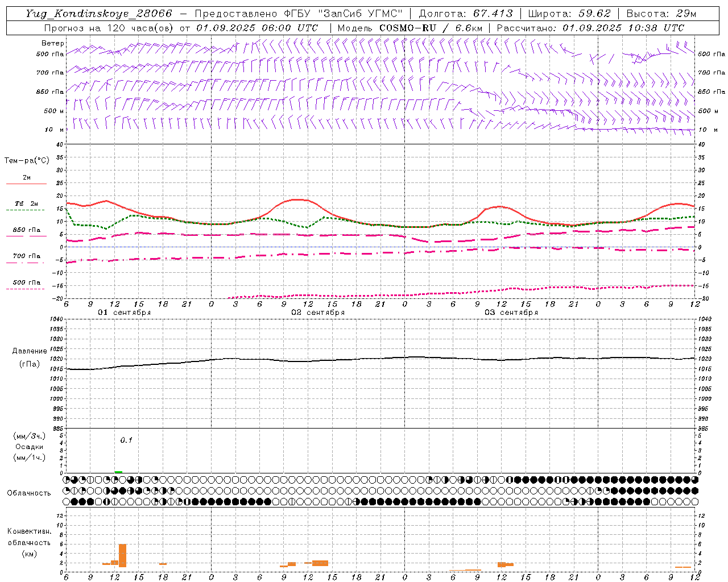
Task: Click the 700 гПа temperature legend entry
Action: pos(26,256)
